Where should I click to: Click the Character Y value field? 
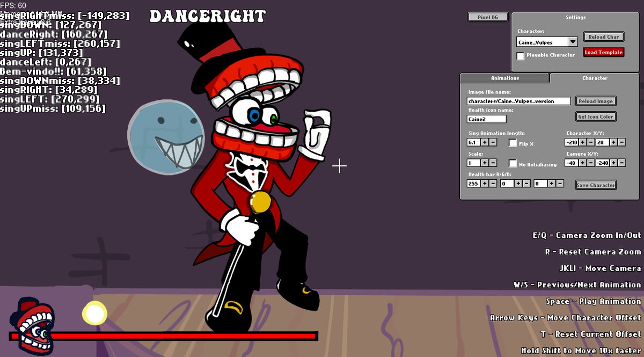pyautogui.click(x=602, y=142)
